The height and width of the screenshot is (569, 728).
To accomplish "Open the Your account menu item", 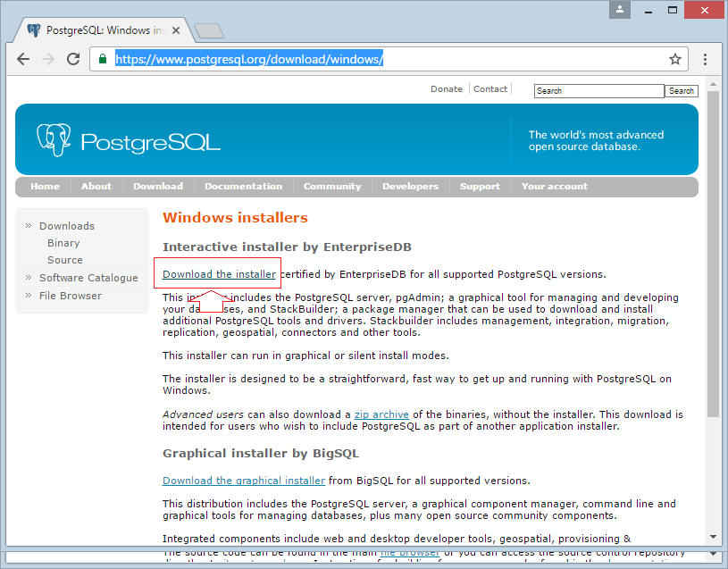I will click(555, 186).
